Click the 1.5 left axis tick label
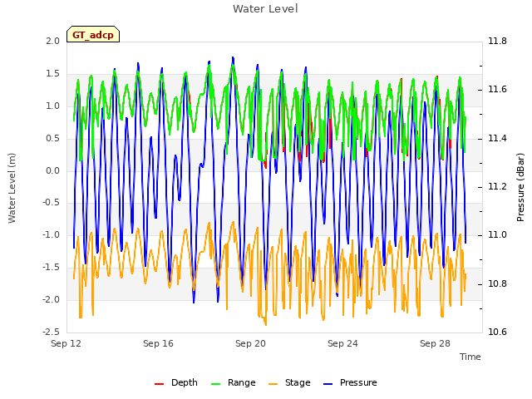The width and height of the screenshot is (532, 399). pos(52,73)
